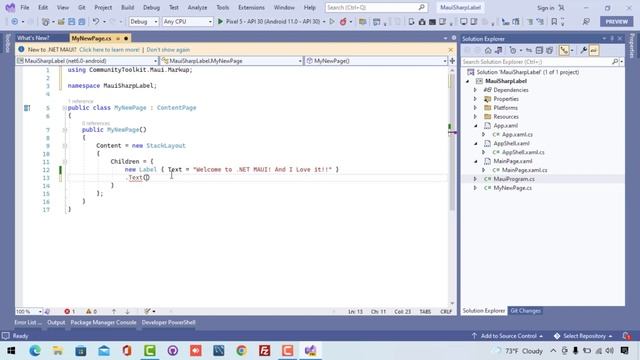Click the editor vertical scrollbar

(x=452, y=186)
